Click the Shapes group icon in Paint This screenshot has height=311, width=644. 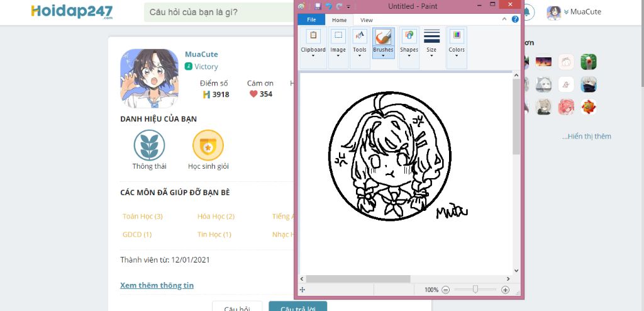tap(409, 36)
